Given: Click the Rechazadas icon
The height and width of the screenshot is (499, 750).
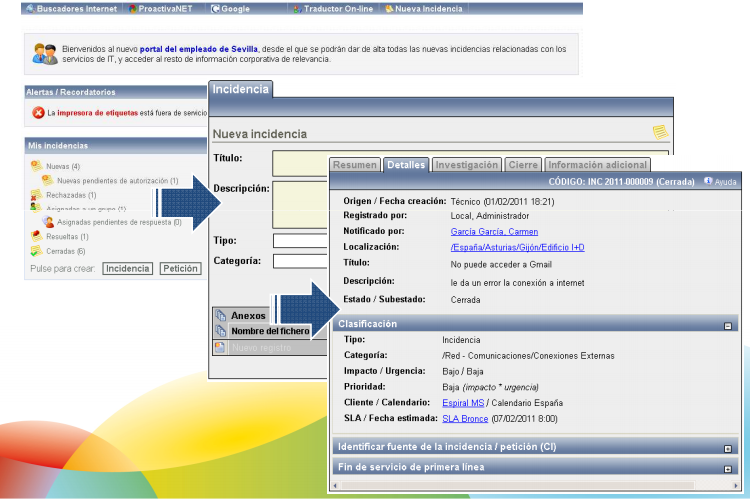Looking at the screenshot, I should pos(36,195).
